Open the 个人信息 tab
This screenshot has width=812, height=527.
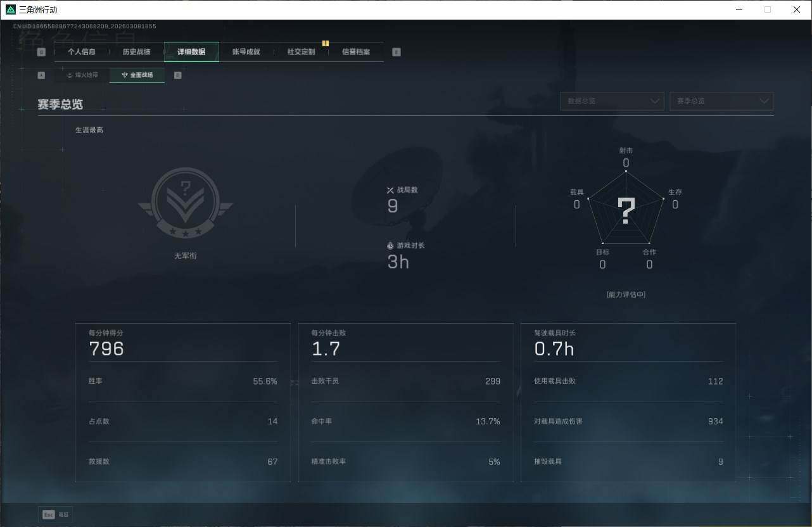pyautogui.click(x=82, y=52)
